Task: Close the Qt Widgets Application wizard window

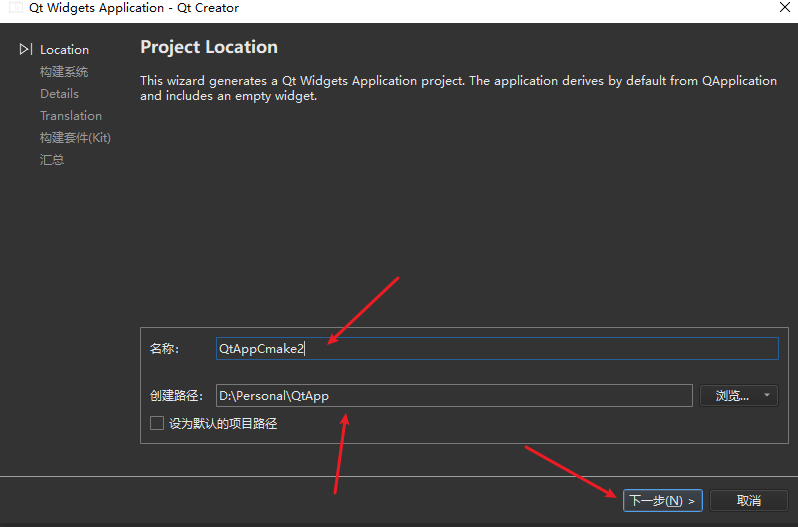Action: [783, 8]
